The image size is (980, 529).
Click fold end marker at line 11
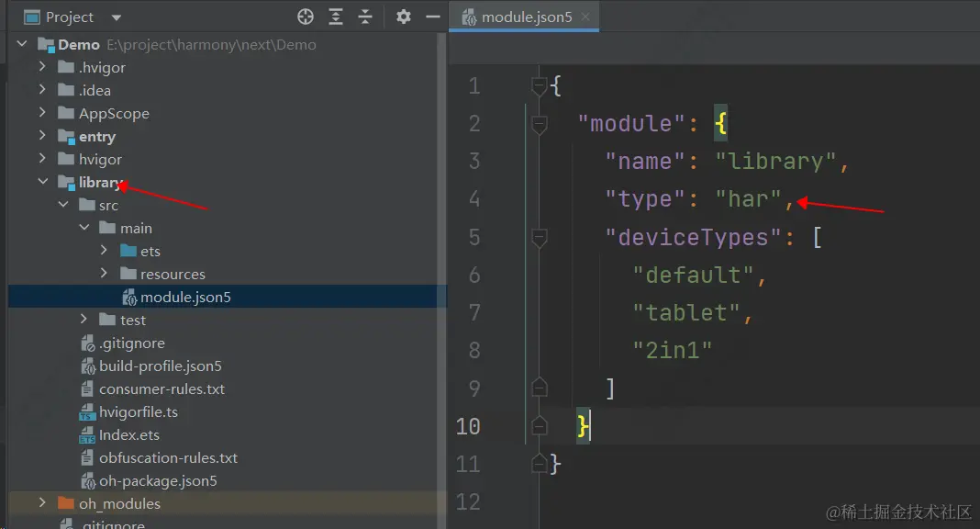pos(540,464)
